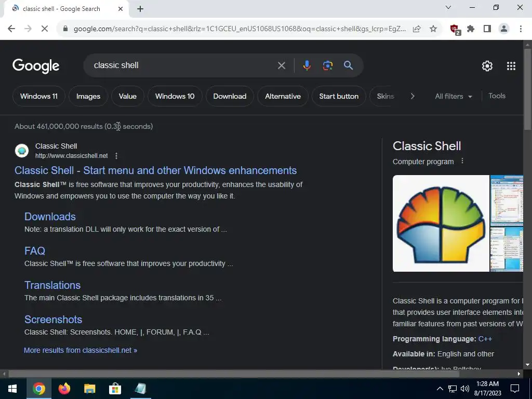Select the Start button filter chip
Viewport: 532px width, 399px height.
coord(339,96)
